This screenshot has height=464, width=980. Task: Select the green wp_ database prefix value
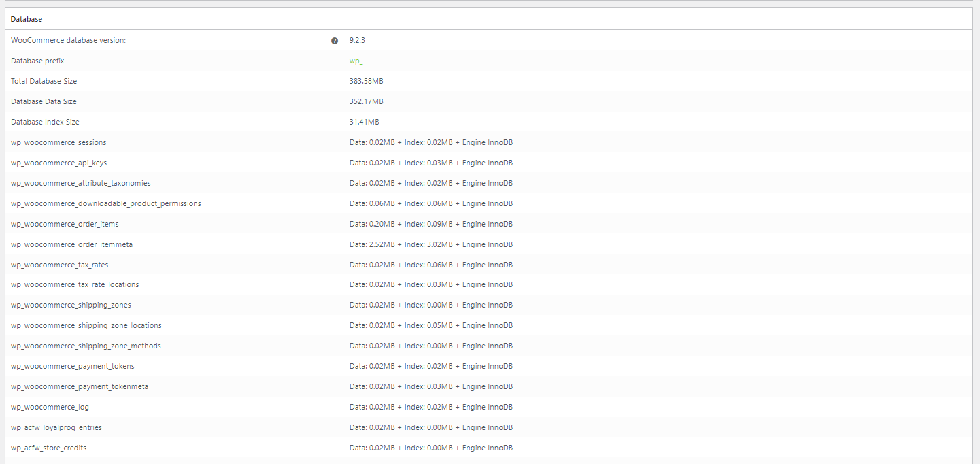click(356, 61)
